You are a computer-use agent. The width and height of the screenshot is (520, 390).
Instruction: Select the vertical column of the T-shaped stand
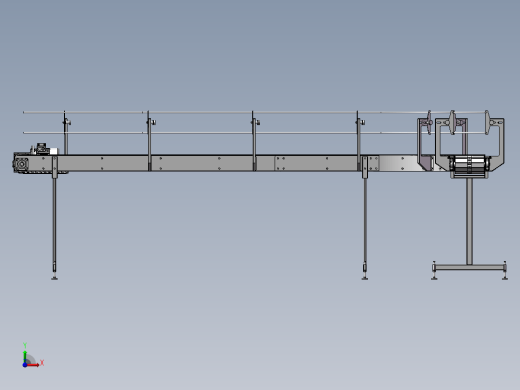[469, 221]
